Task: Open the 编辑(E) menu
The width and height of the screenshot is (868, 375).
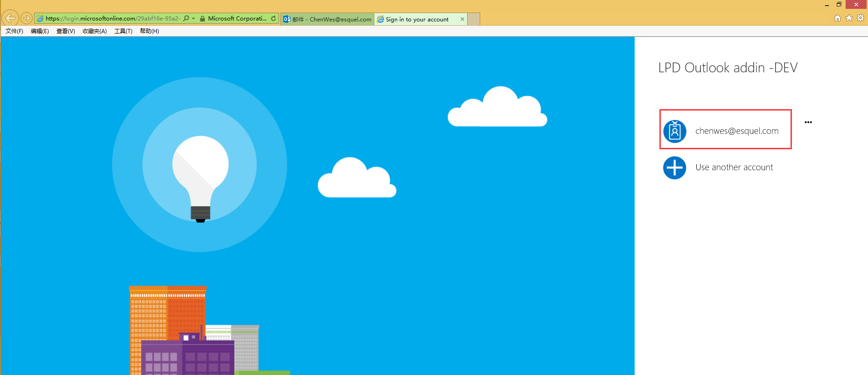Action: 40,31
